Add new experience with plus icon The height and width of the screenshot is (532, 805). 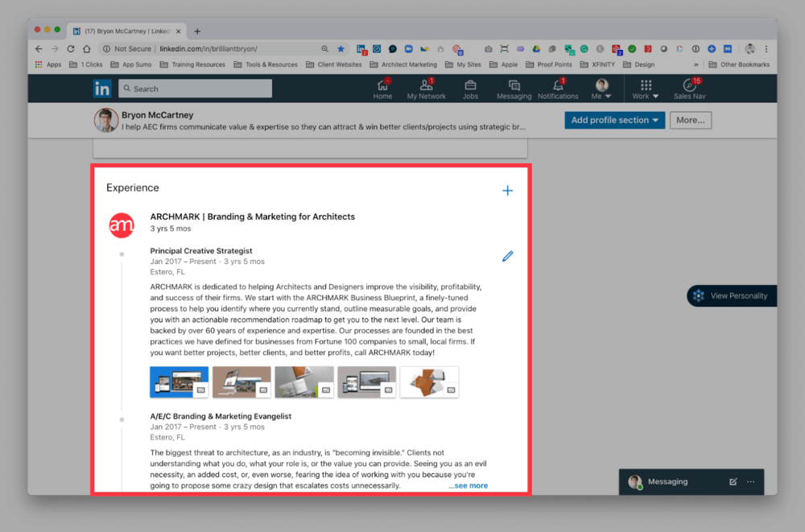coord(507,191)
